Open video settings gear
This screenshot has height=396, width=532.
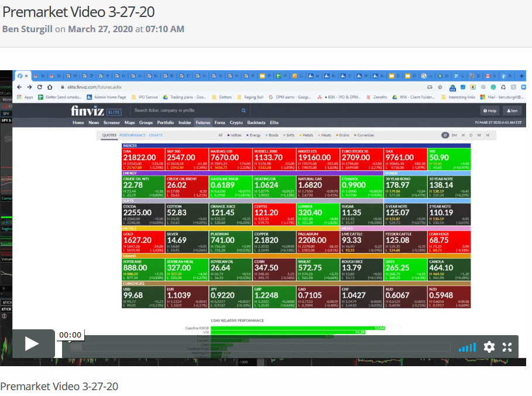489,347
